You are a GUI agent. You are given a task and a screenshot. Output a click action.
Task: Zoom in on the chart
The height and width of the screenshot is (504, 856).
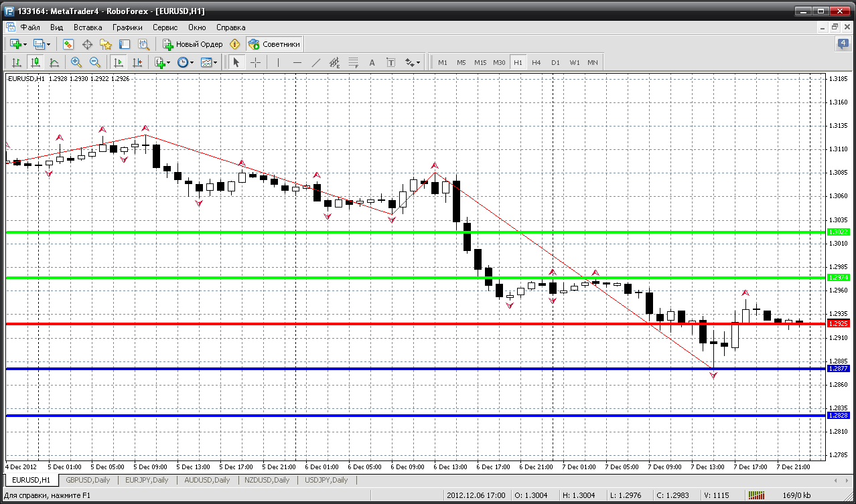point(76,62)
